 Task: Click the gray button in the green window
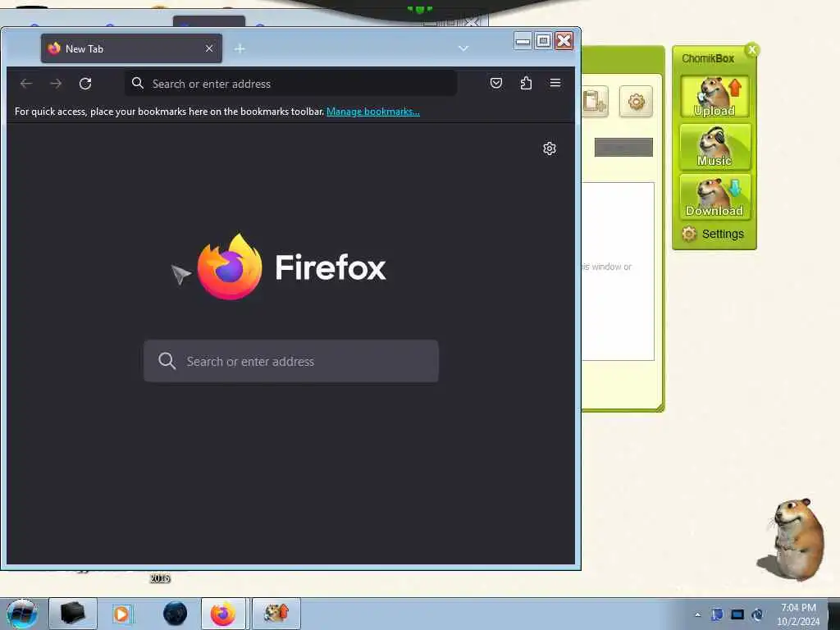[x=623, y=148]
